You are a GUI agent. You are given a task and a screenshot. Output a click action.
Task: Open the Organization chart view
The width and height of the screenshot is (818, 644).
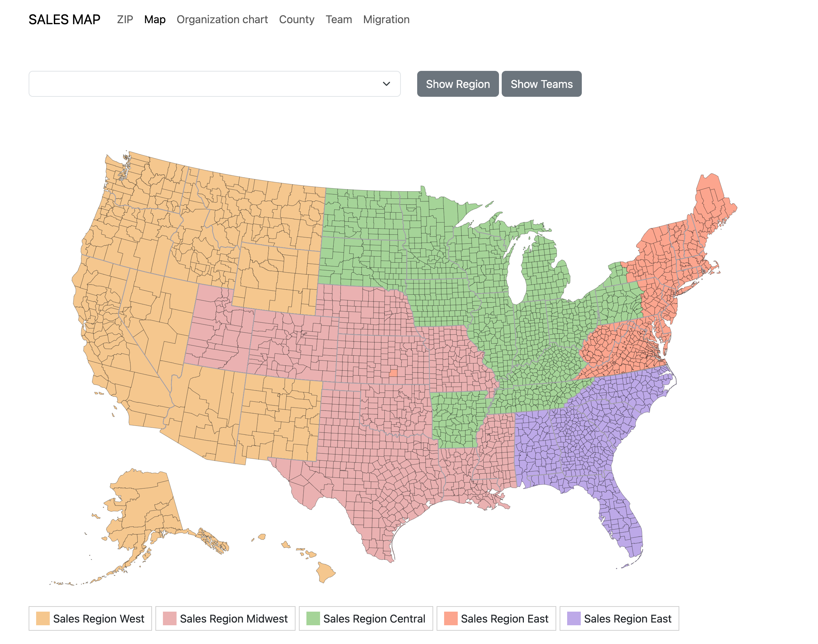click(x=223, y=19)
